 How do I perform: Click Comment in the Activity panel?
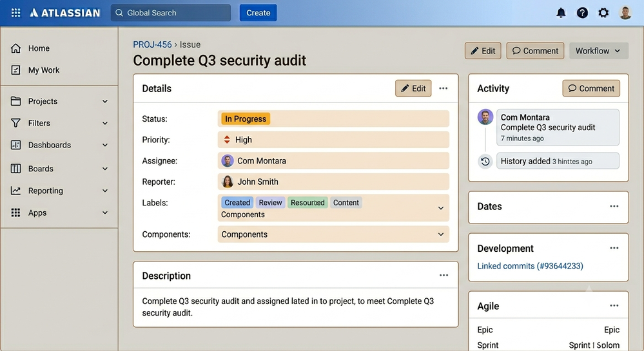591,88
